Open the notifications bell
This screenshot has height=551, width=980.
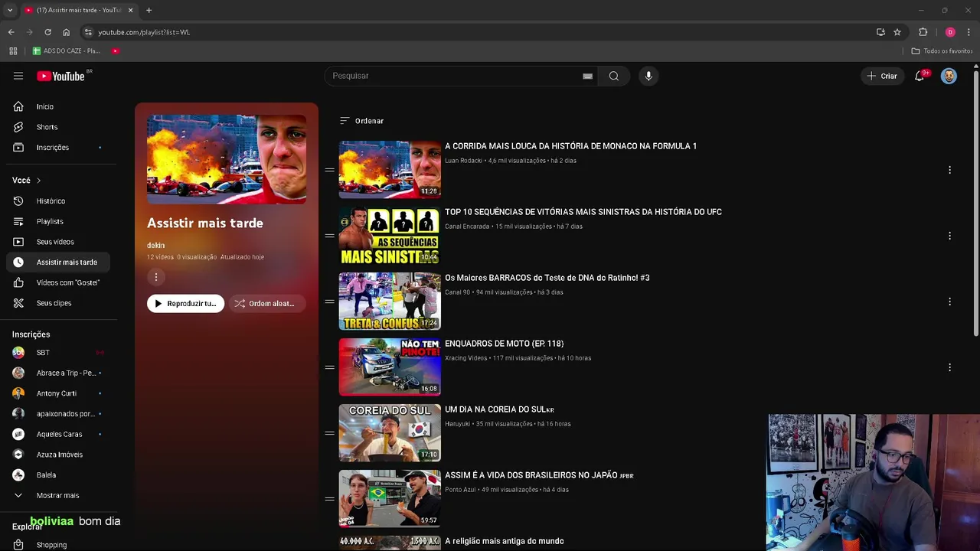(x=920, y=76)
